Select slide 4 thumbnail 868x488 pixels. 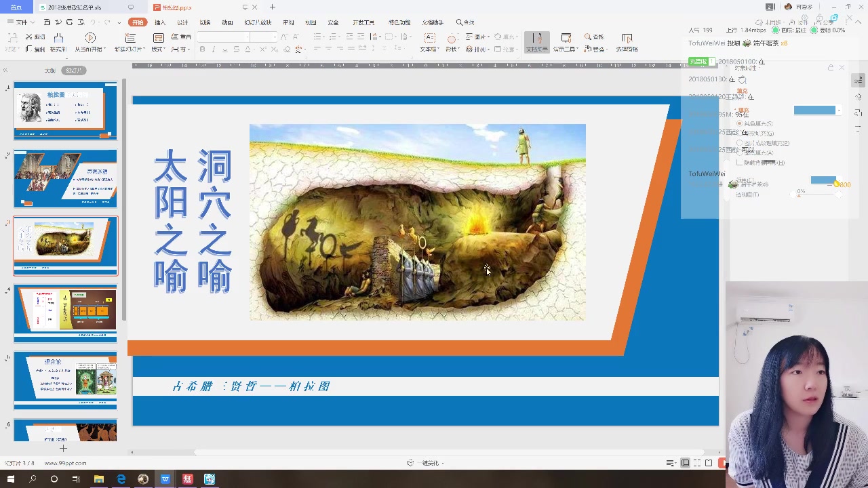[65, 313]
